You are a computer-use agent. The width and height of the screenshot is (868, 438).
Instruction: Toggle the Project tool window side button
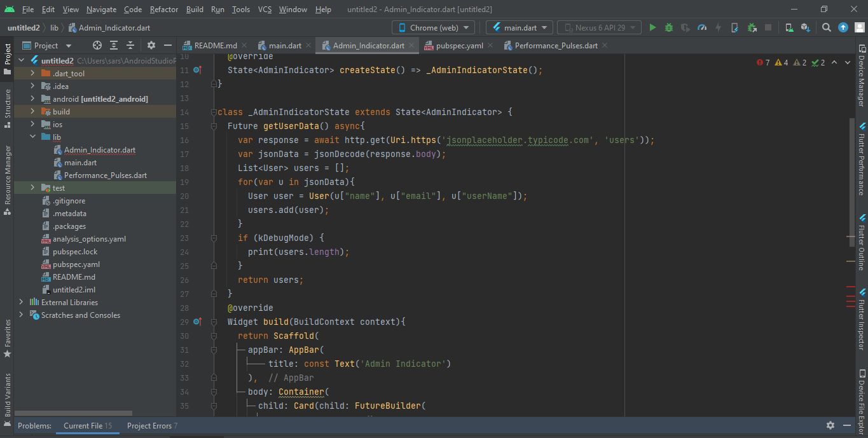(7, 58)
